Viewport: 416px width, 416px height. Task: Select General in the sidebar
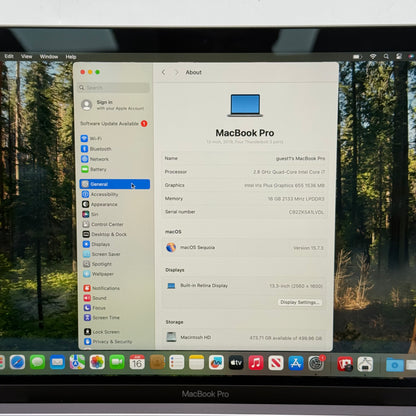point(115,184)
